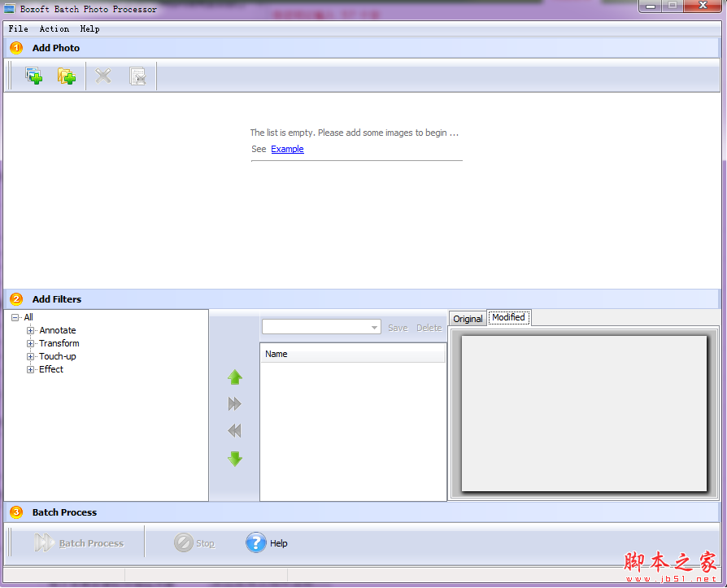This screenshot has width=727, height=588.
Task: Click the Add Folder icon
Action: click(67, 76)
